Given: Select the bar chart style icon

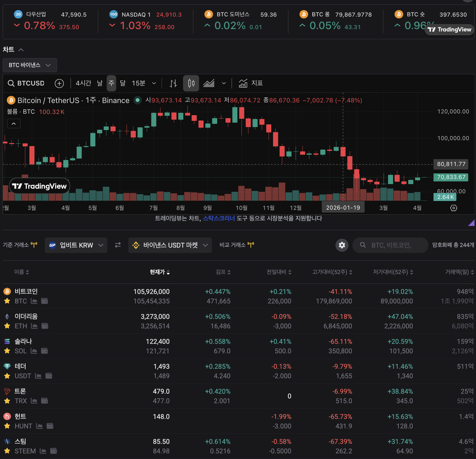Looking at the screenshot, I should 173,83.
